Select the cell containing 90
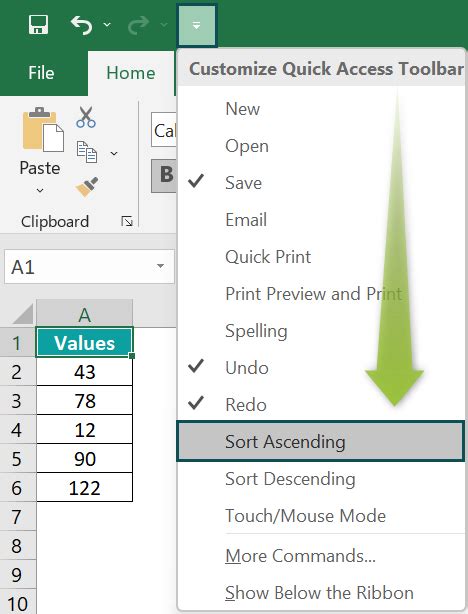The width and height of the screenshot is (468, 614). (85, 459)
